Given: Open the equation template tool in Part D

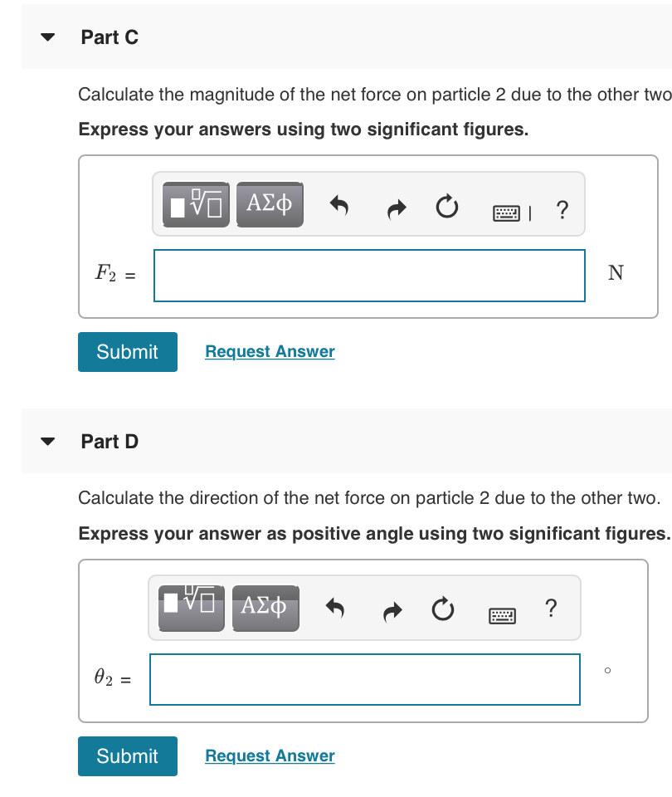Looking at the screenshot, I should tap(192, 607).
